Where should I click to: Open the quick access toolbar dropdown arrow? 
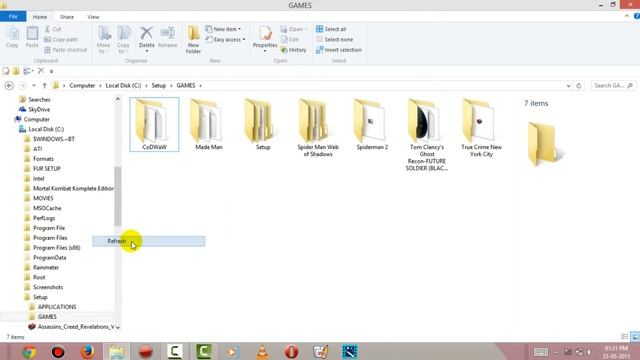[x=51, y=71]
